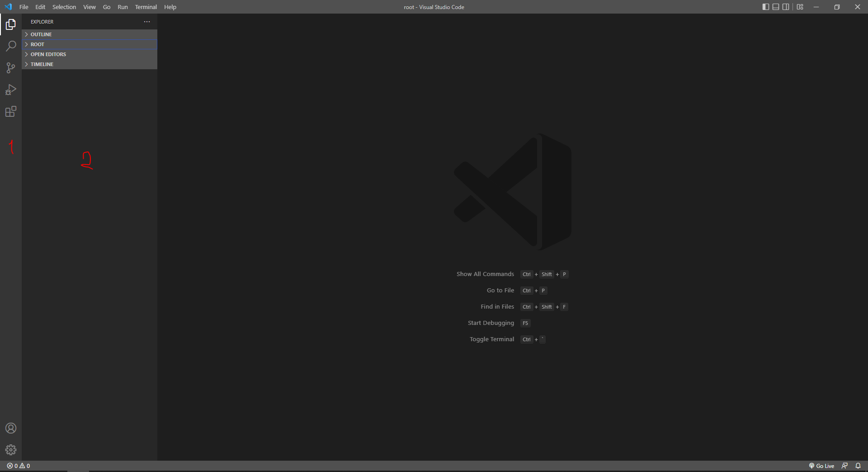The height and width of the screenshot is (472, 868).
Task: Open the Manage gear icon
Action: [x=11, y=450]
